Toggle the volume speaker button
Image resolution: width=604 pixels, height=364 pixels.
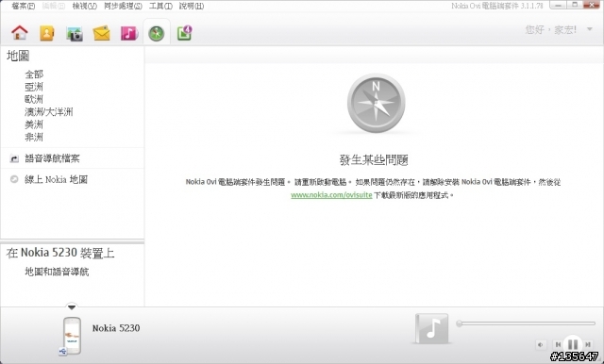(541, 345)
